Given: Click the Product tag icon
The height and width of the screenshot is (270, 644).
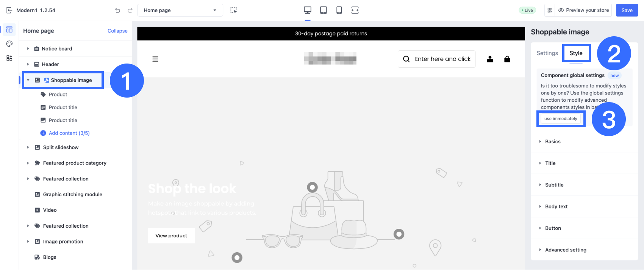Looking at the screenshot, I should click(43, 95).
